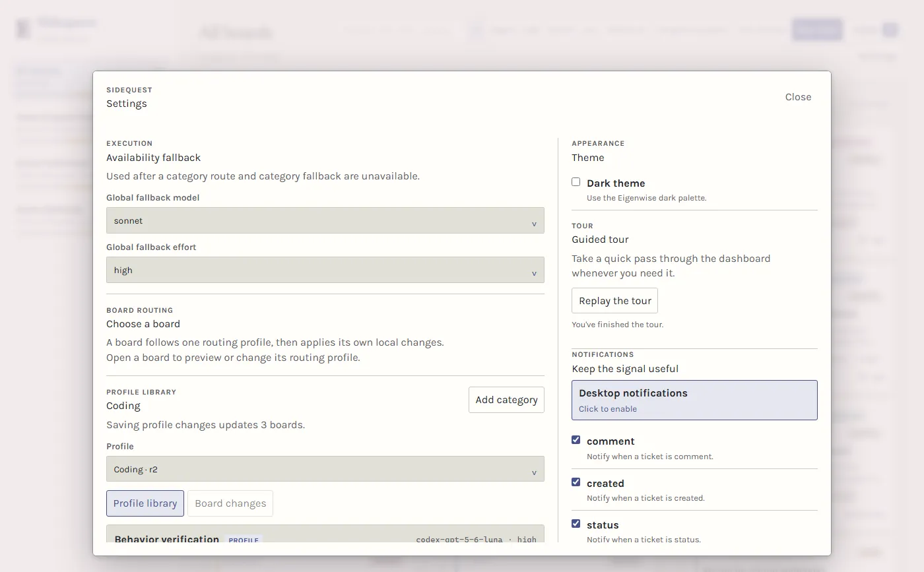Image resolution: width=924 pixels, height=572 pixels.
Task: Click the PROFILE badge on Behavior verification
Action: (244, 540)
